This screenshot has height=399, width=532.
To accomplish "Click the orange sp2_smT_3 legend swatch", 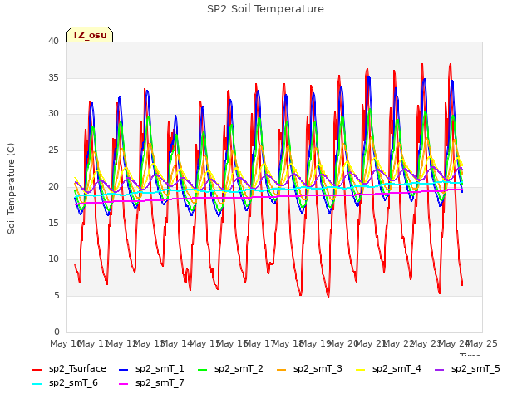I will pos(281,369).
